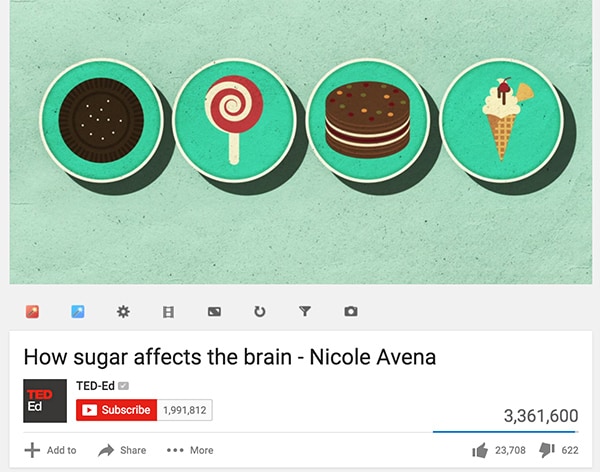600x472 pixels.
Task: Click the blue magic wand icon
Action: coord(78,312)
